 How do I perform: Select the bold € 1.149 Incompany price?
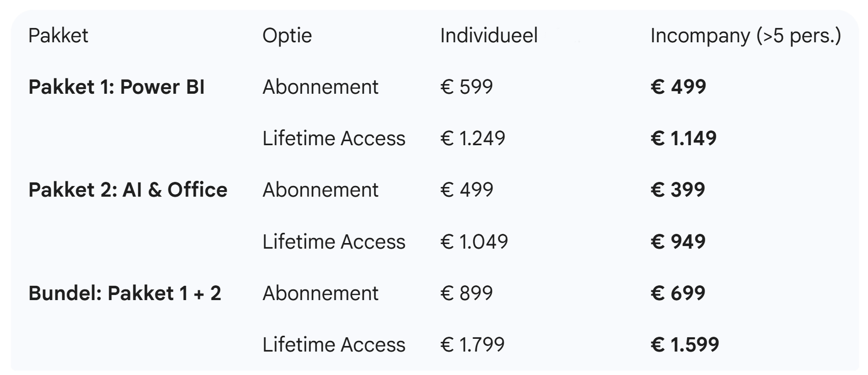pos(684,139)
